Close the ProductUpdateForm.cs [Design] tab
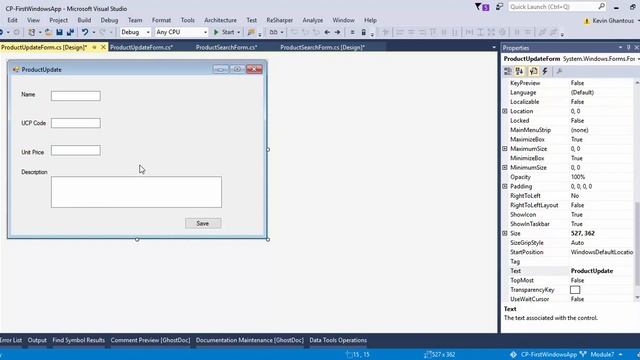The width and height of the screenshot is (640, 360). [x=103, y=47]
